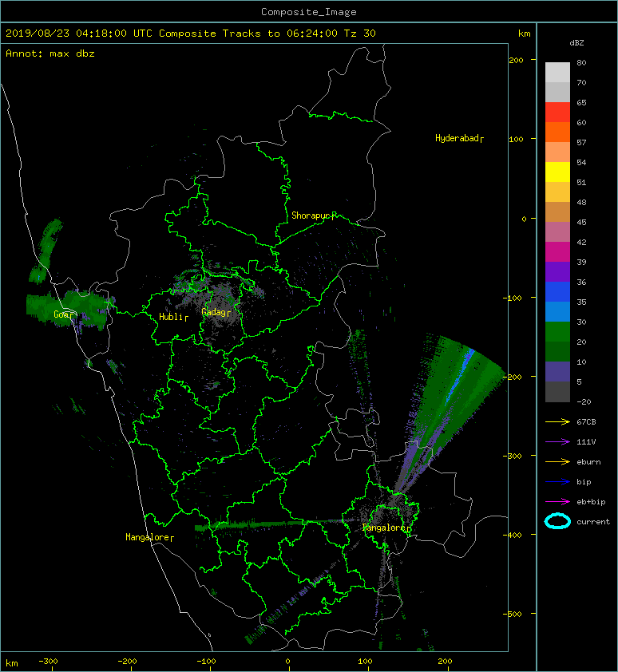Viewport: 618px width, 672px height.
Task: Click the 200 tick on the horizontal km axis
Action: (445, 662)
